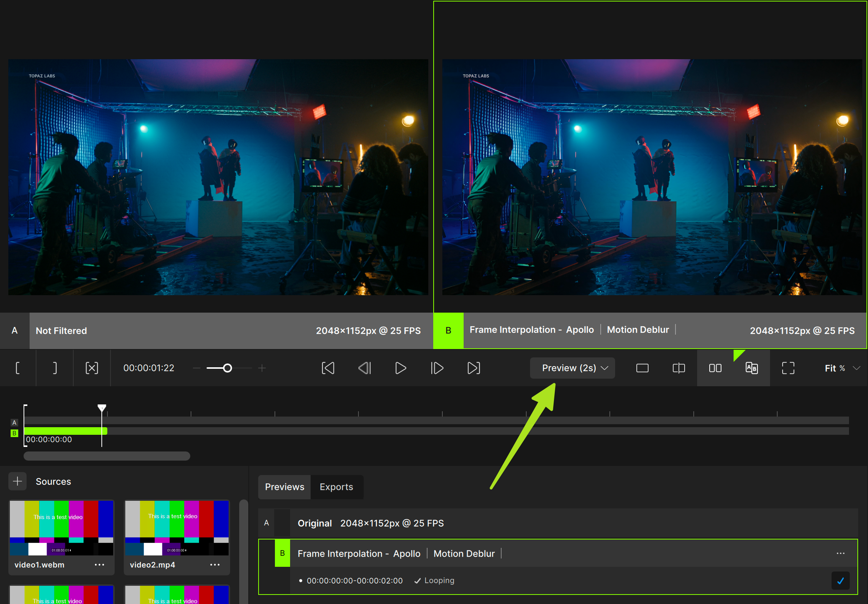Viewport: 868px width, 604px height.
Task: Zoom out the timeline with minus
Action: (x=196, y=368)
